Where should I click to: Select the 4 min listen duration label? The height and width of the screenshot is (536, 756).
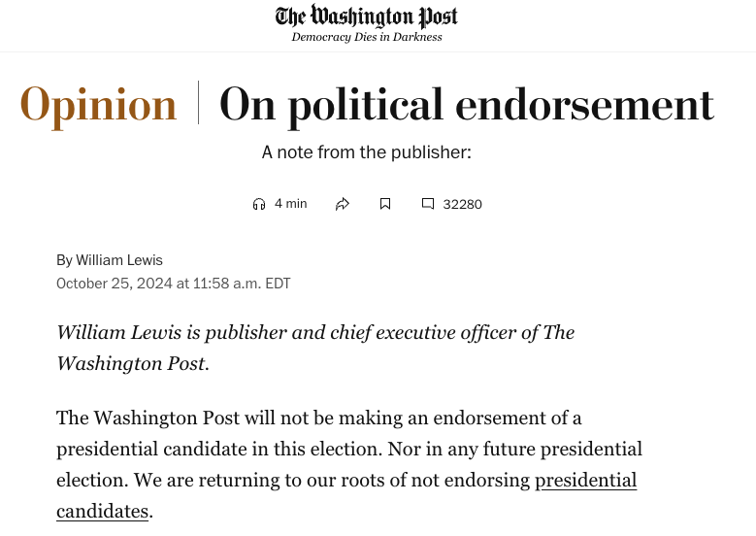pyautogui.click(x=291, y=204)
